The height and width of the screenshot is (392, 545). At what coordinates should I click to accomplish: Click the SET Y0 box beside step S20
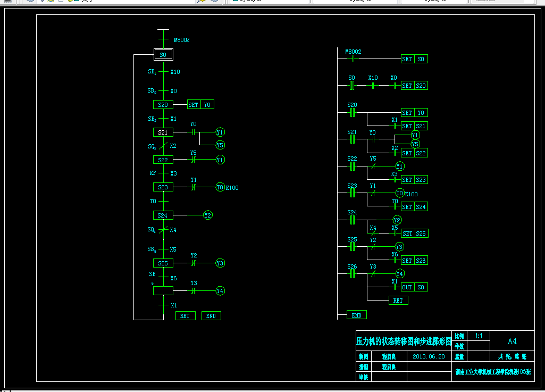point(200,105)
